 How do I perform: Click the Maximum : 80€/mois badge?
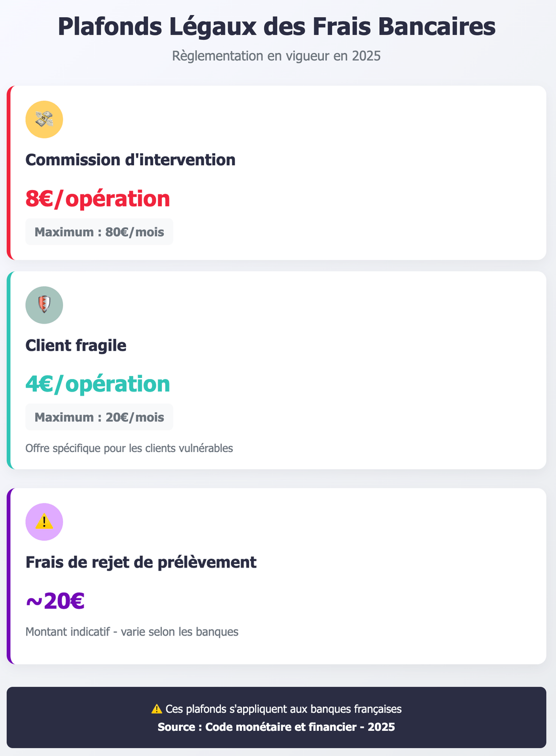(99, 232)
